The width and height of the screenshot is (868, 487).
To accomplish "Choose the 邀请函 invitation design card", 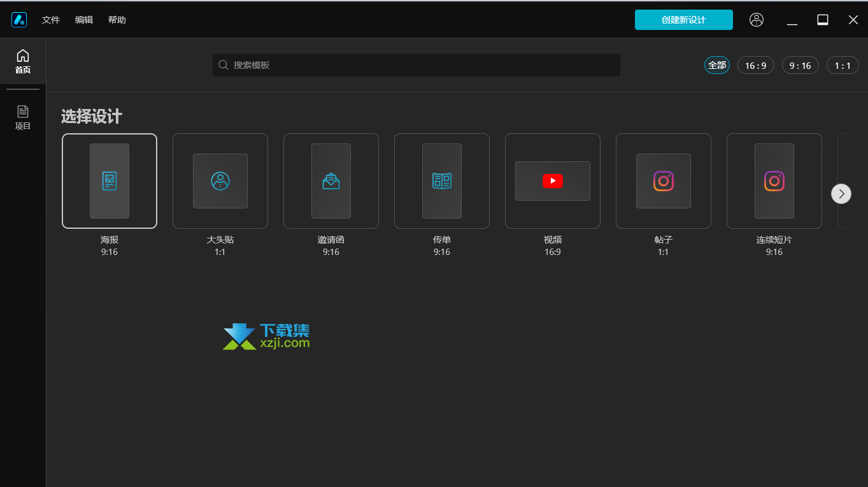I will coord(331,181).
